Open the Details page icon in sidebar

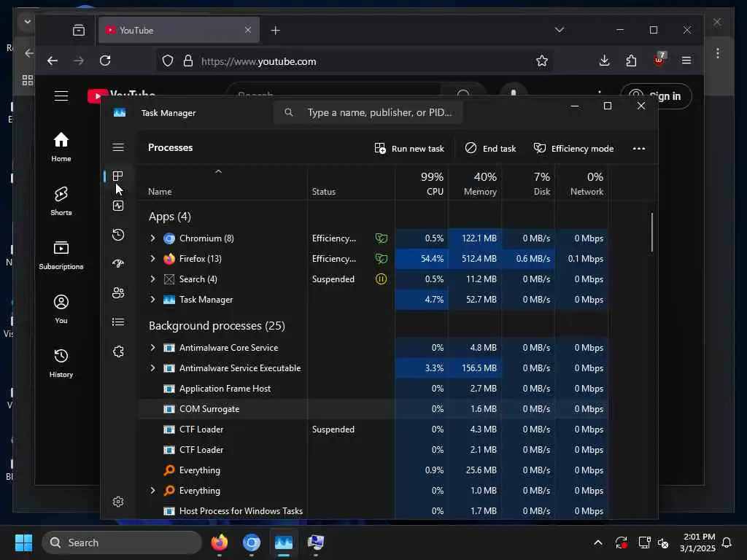point(118,322)
